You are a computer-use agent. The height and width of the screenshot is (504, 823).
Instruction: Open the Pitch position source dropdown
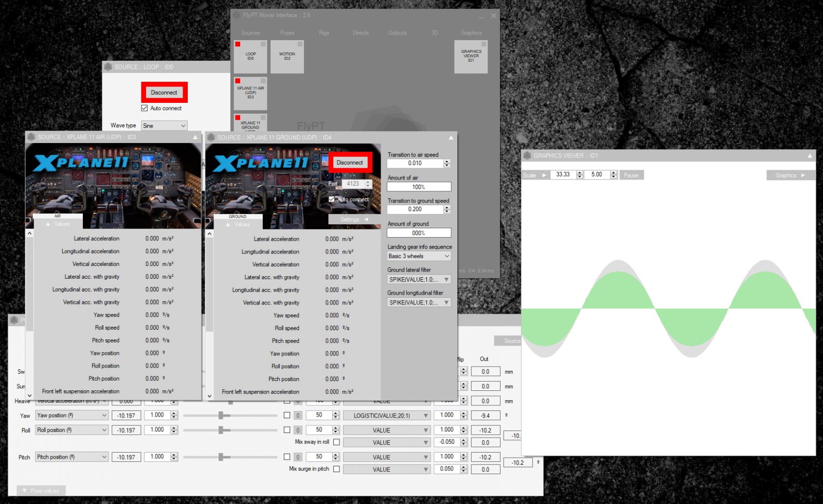[x=72, y=457]
